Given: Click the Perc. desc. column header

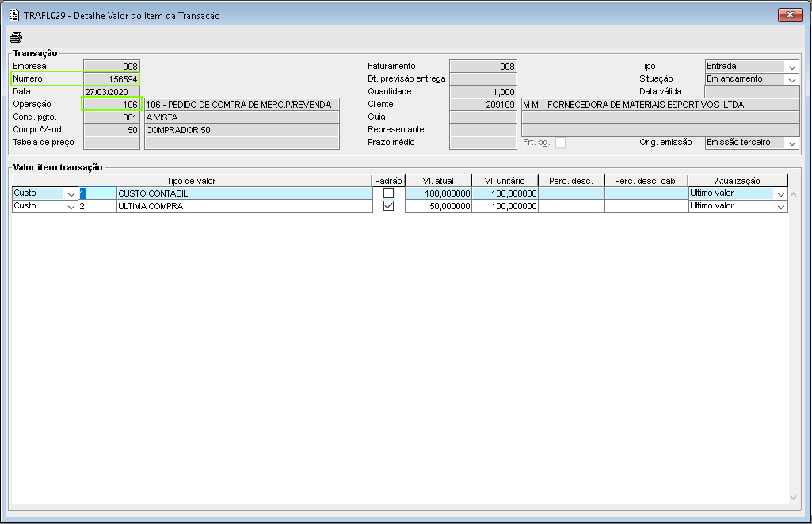Looking at the screenshot, I should click(571, 181).
